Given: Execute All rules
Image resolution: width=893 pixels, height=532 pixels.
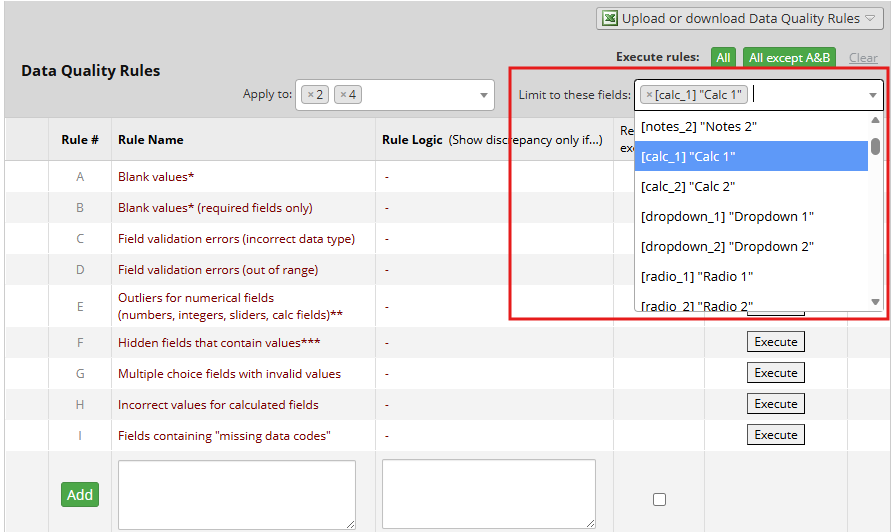Looking at the screenshot, I should (x=723, y=58).
